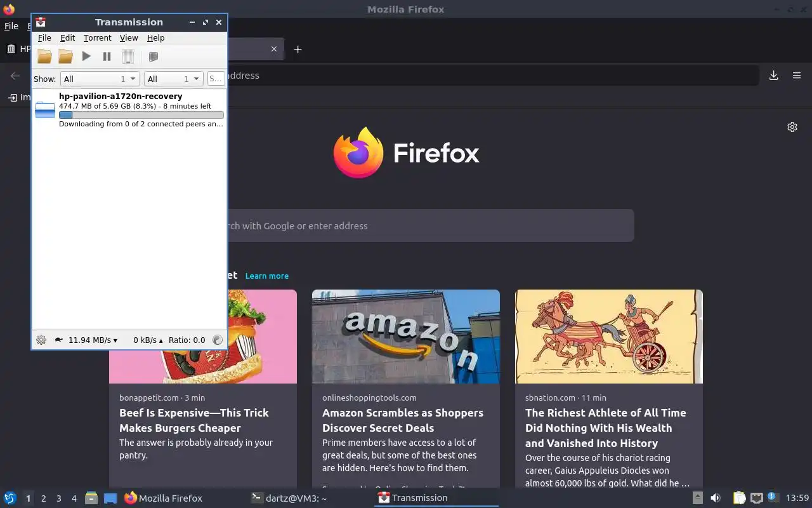The height and width of the screenshot is (508, 812).
Task: Switch to workspace 4 in taskbar pager
Action: coord(74,498)
